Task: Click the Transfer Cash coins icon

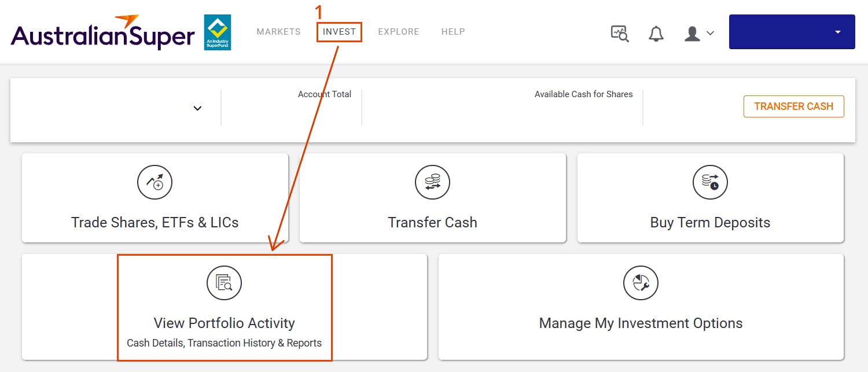Action: [x=432, y=183]
